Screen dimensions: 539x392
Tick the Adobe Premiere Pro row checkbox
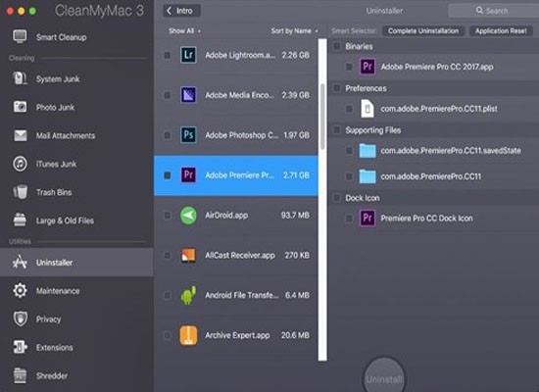tap(167, 175)
